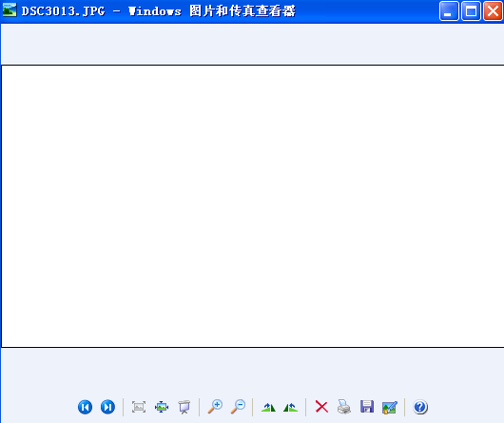Start the slide show

(x=184, y=407)
